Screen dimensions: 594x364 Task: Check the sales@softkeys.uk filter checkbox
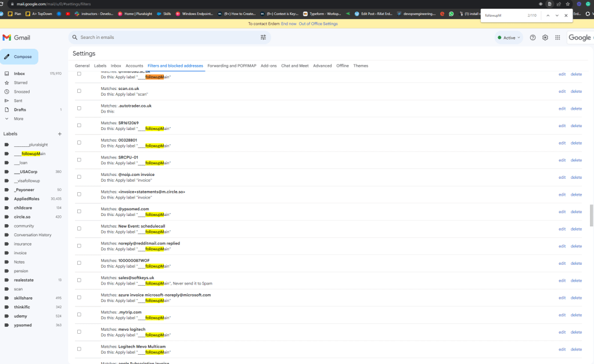tap(79, 280)
